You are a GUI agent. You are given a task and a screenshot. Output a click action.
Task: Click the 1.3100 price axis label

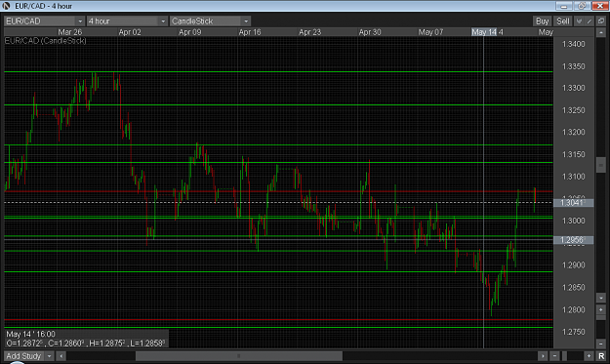(574, 177)
